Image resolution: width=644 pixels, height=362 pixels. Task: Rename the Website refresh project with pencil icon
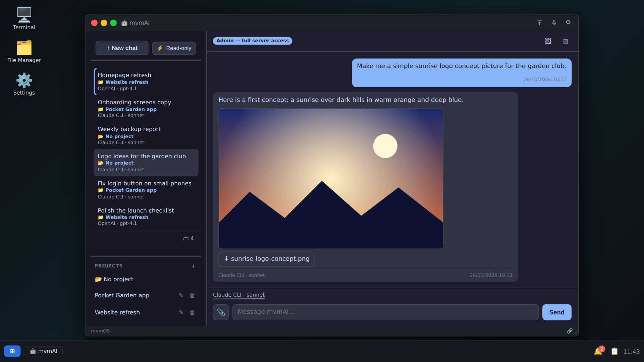coord(181,312)
